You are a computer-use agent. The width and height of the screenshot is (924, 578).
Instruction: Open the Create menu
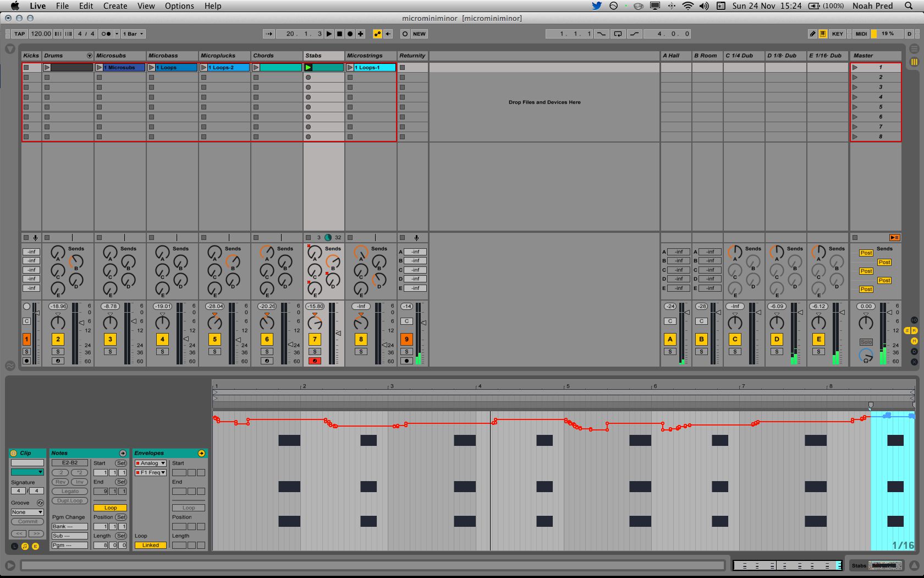click(115, 6)
